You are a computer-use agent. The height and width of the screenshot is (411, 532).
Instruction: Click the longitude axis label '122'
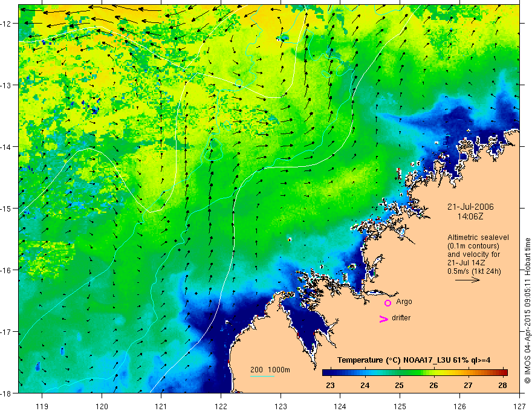(221, 406)
